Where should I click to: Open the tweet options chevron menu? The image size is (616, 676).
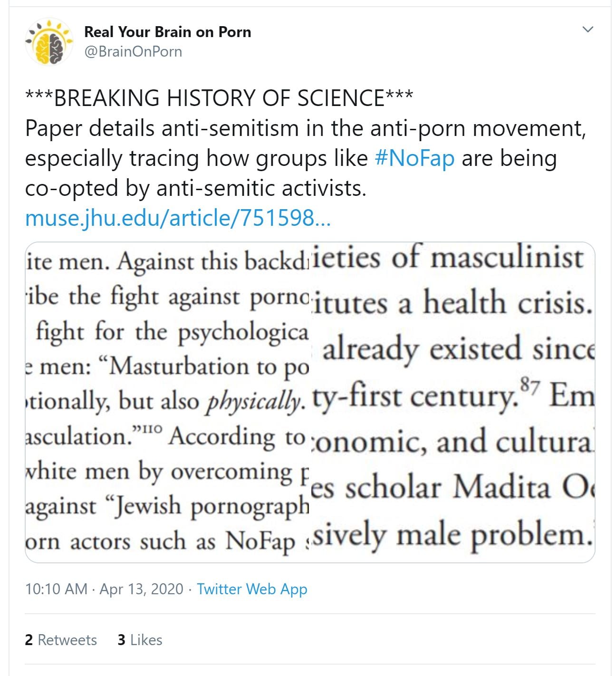[x=588, y=29]
